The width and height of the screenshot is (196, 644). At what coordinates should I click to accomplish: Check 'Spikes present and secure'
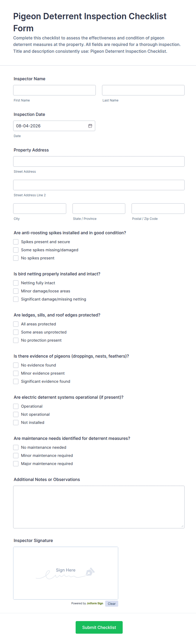[16, 242]
